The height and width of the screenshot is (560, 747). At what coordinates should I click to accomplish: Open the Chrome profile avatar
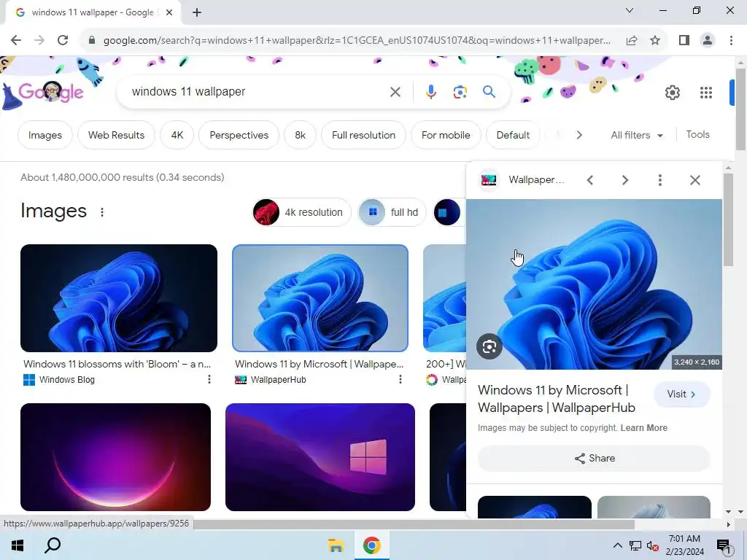coord(708,41)
